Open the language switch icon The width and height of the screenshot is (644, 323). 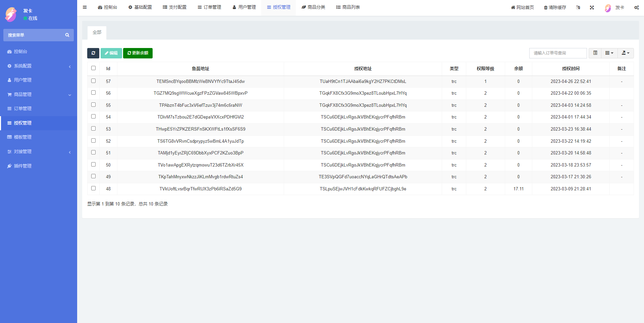[578, 7]
